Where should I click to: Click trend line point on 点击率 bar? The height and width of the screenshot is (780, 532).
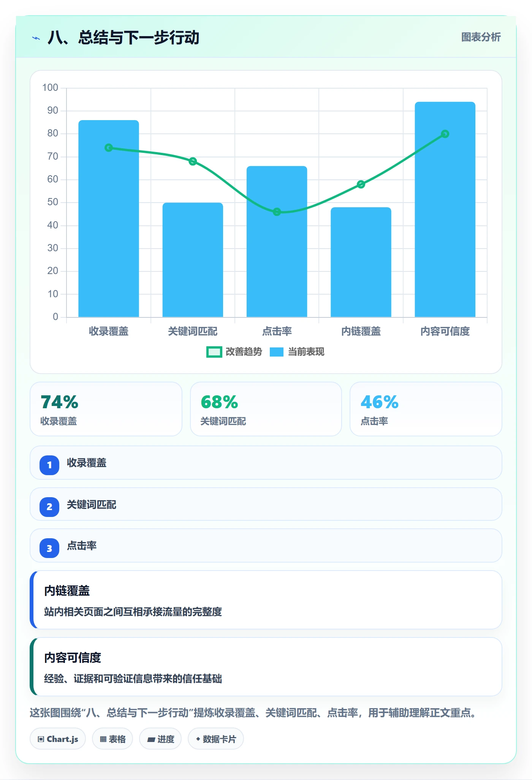pyautogui.click(x=277, y=212)
